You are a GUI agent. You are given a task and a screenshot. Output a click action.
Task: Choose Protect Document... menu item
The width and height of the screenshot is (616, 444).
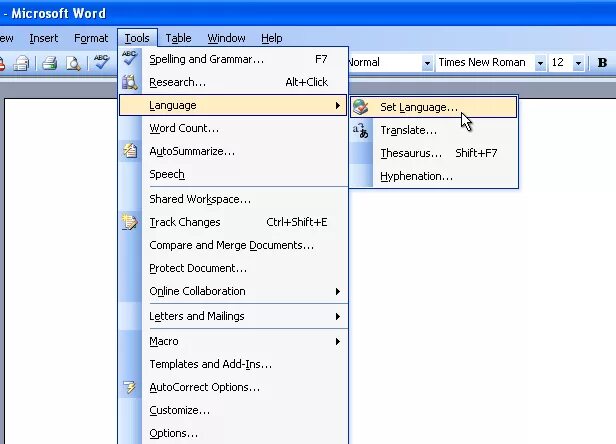click(233, 268)
